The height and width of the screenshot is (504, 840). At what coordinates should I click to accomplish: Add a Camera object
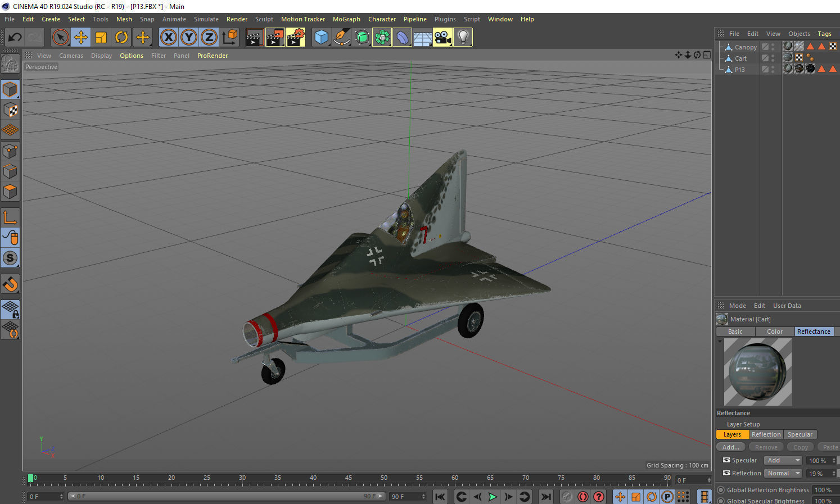(x=442, y=38)
